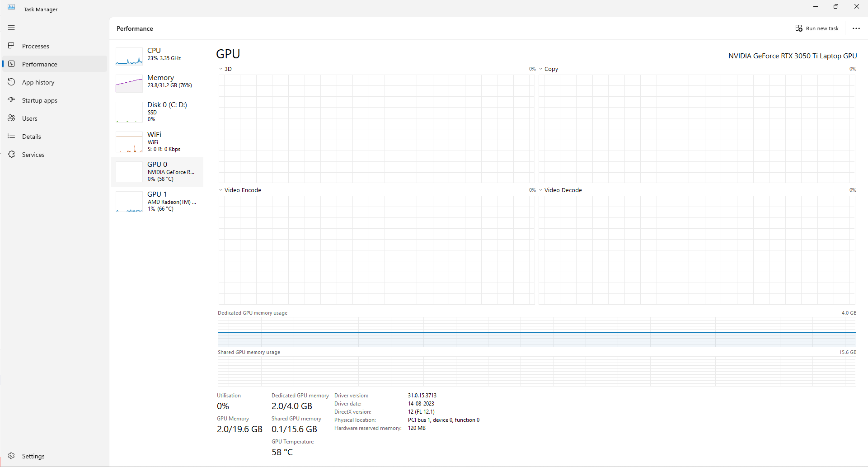Open the See more options ellipsis

click(856, 28)
